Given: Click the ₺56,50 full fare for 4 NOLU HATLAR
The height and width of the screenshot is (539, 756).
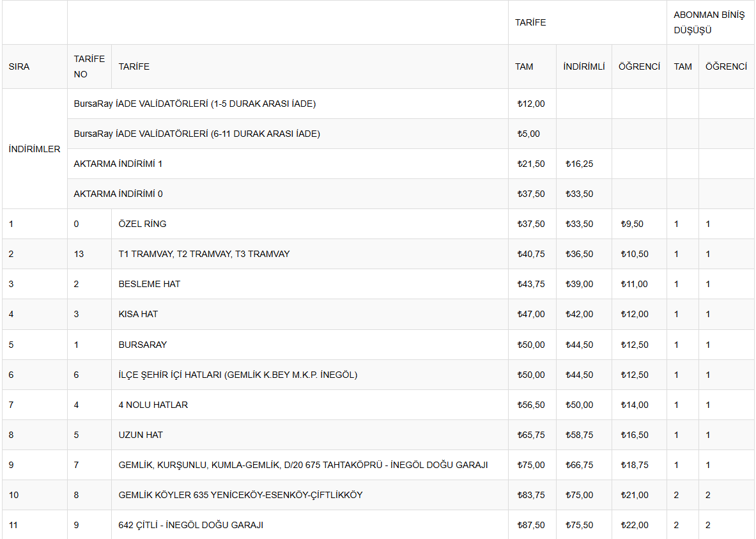Looking at the screenshot, I should click(531, 405).
